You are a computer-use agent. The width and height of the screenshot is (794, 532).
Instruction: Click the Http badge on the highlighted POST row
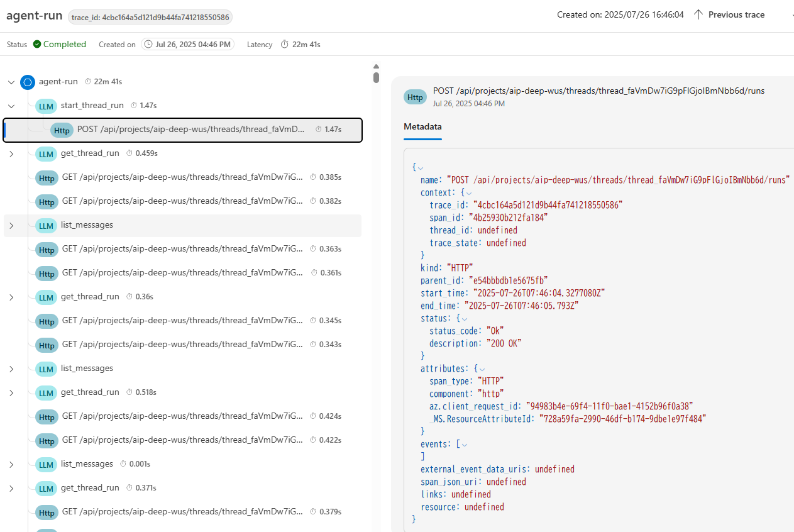click(x=62, y=130)
